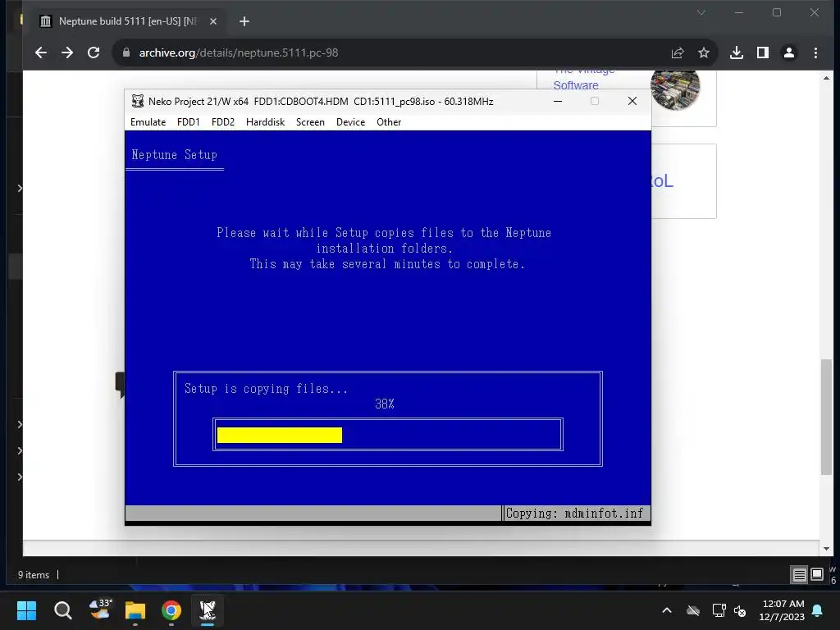Share this page via the share icon
Image resolution: width=840 pixels, height=630 pixels.
pos(677,52)
